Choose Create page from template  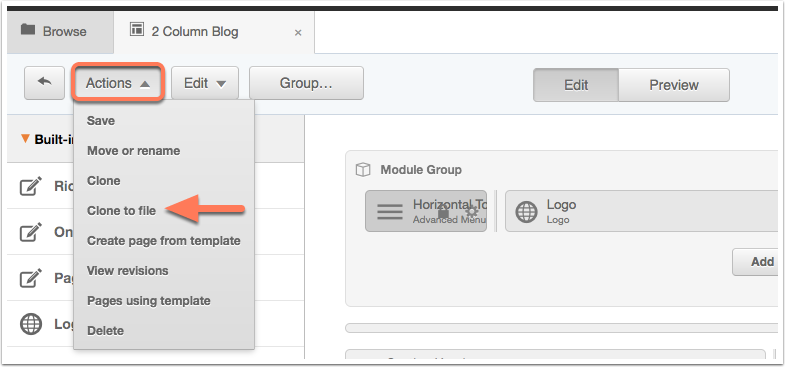coord(164,241)
